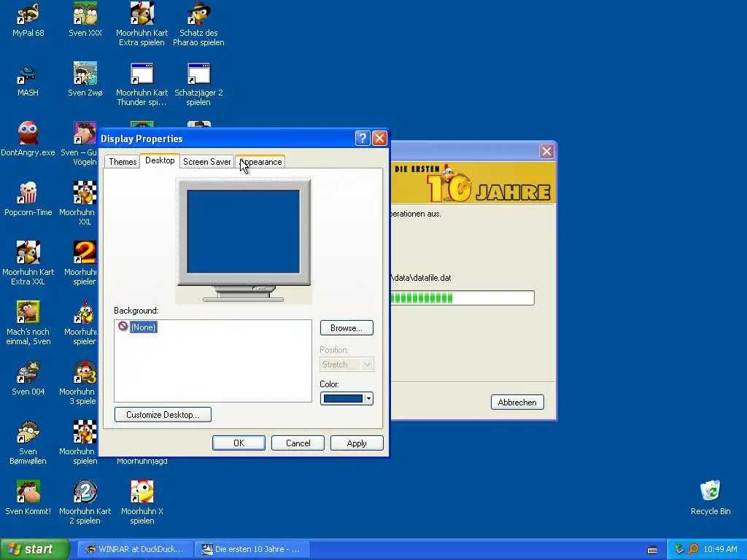747x560 pixels.
Task: Select Moorhuhn Kart 2 spielen icon
Action: pyautogui.click(x=85, y=502)
